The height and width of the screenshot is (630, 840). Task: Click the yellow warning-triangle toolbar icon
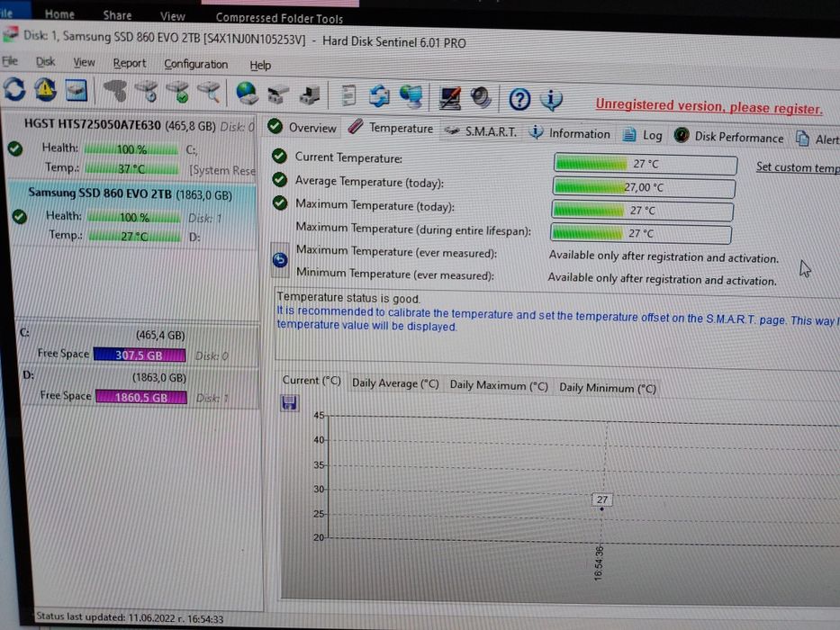point(46,89)
